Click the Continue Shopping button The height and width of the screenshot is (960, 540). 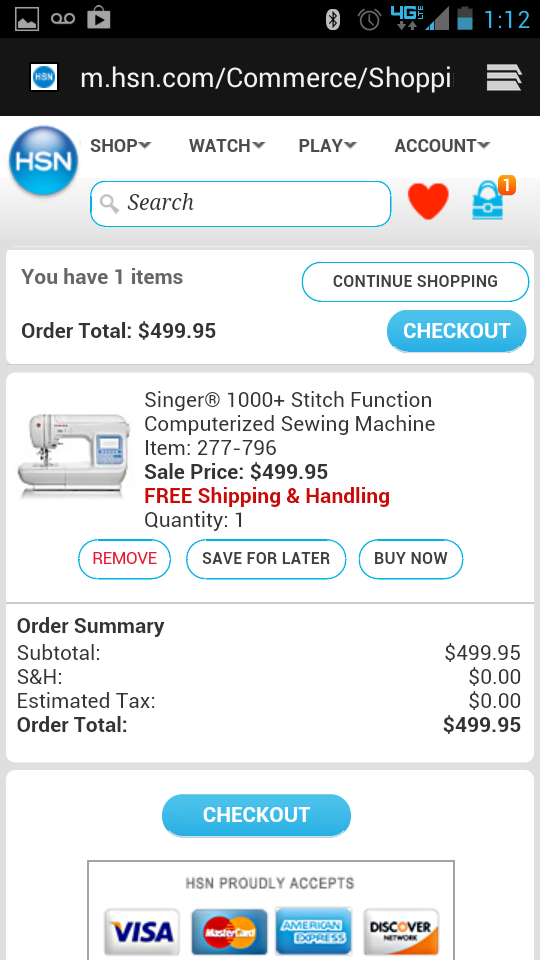[x=415, y=282]
